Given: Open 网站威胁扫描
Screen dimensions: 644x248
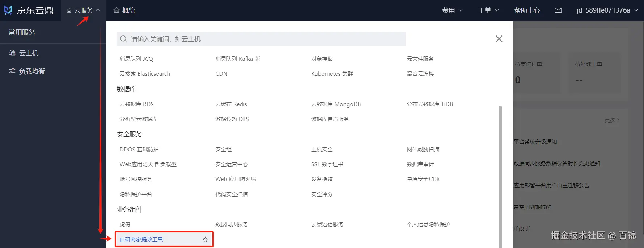Looking at the screenshot, I should (x=423, y=150).
